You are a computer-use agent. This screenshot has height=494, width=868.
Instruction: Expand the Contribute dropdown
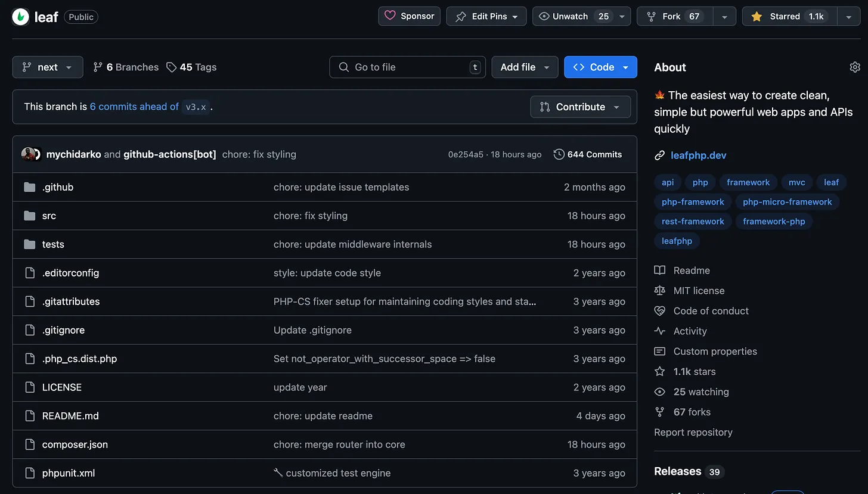click(x=580, y=107)
